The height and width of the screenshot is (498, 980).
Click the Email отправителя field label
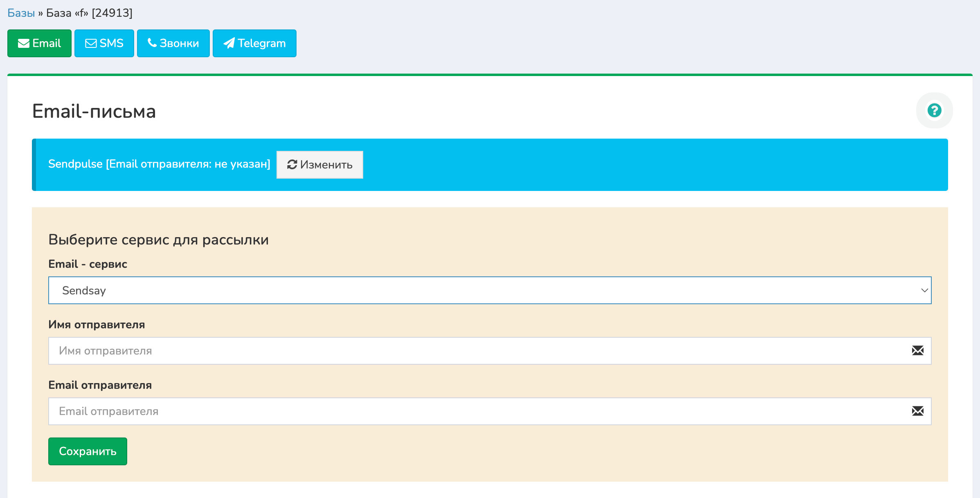click(x=100, y=385)
